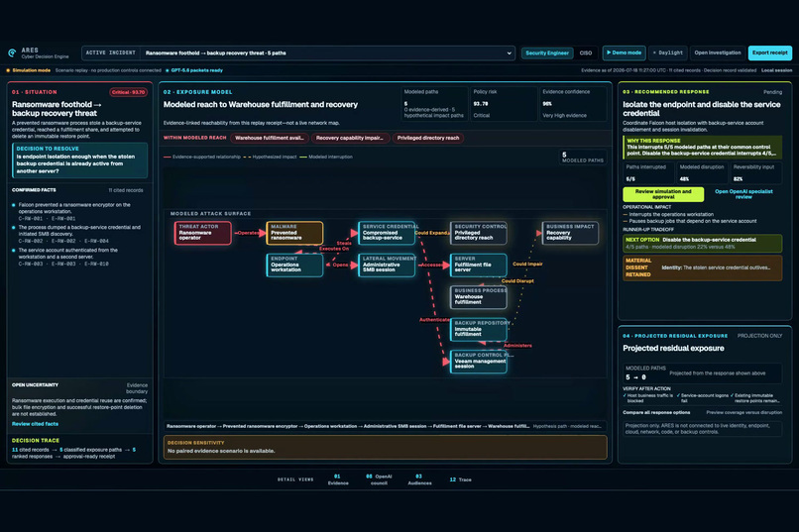Select the Next Option backup-service credential card
This screenshot has width=799, height=532.
[x=702, y=244]
